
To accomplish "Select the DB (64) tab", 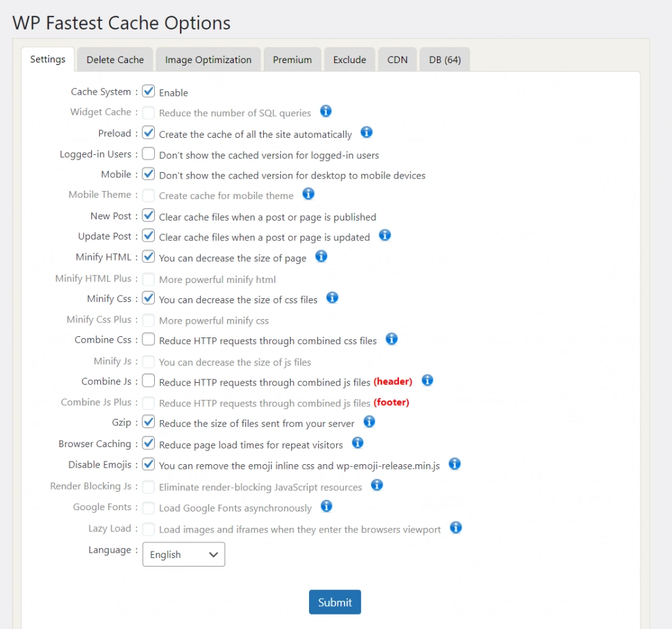I will (x=444, y=59).
